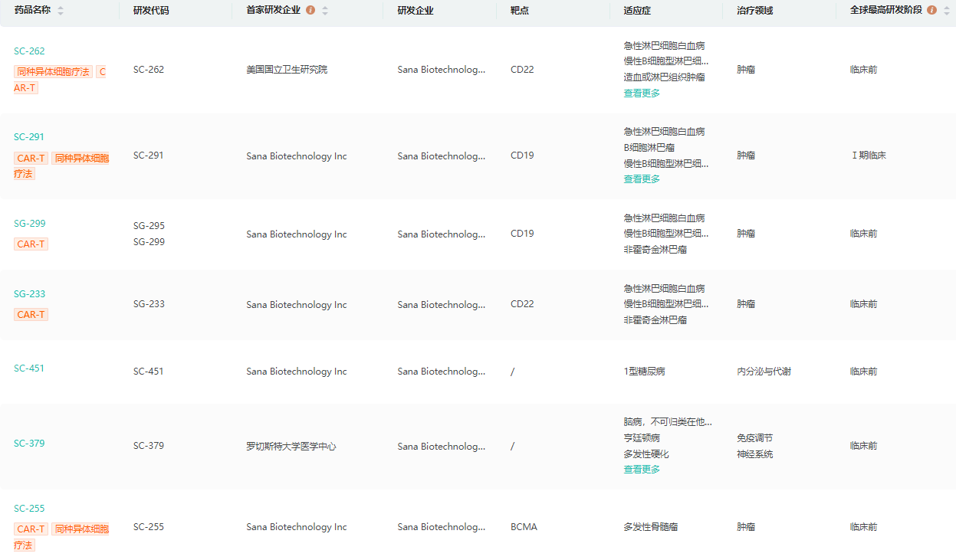Expand 查看更多 in SC-291 indications
The width and height of the screenshot is (956, 560).
click(642, 179)
